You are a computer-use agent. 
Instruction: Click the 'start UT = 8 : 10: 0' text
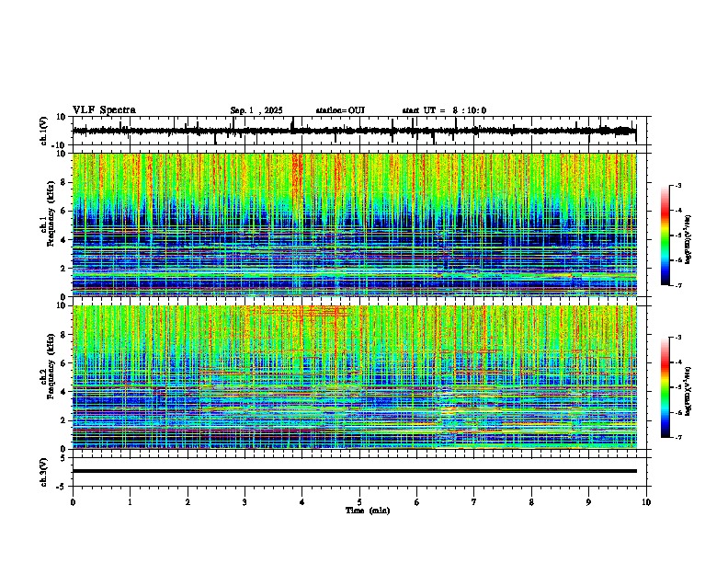(x=444, y=110)
